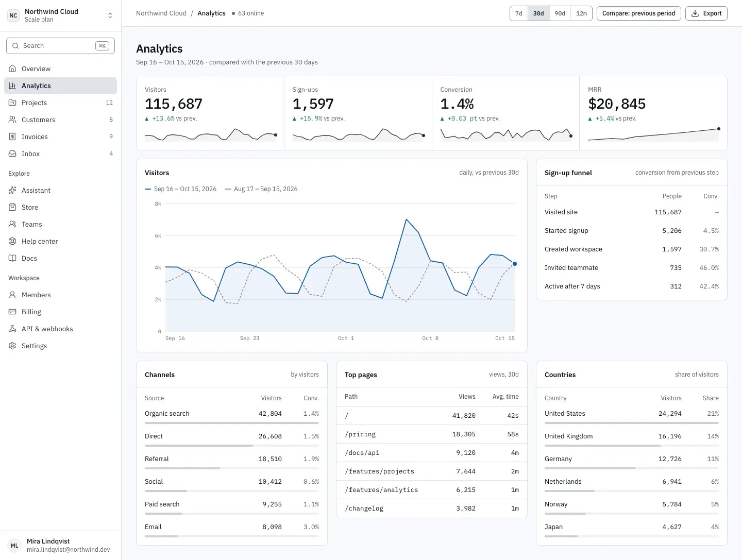Click the NC workspace logo badge
Image resolution: width=742 pixels, height=560 pixels.
click(x=13, y=15)
